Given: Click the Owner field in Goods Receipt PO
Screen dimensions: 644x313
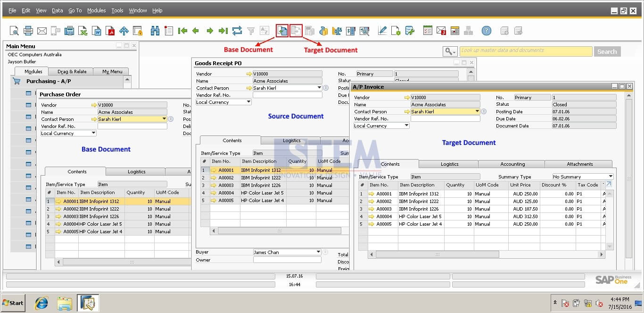Looking at the screenshot, I should pyautogui.click(x=287, y=260).
